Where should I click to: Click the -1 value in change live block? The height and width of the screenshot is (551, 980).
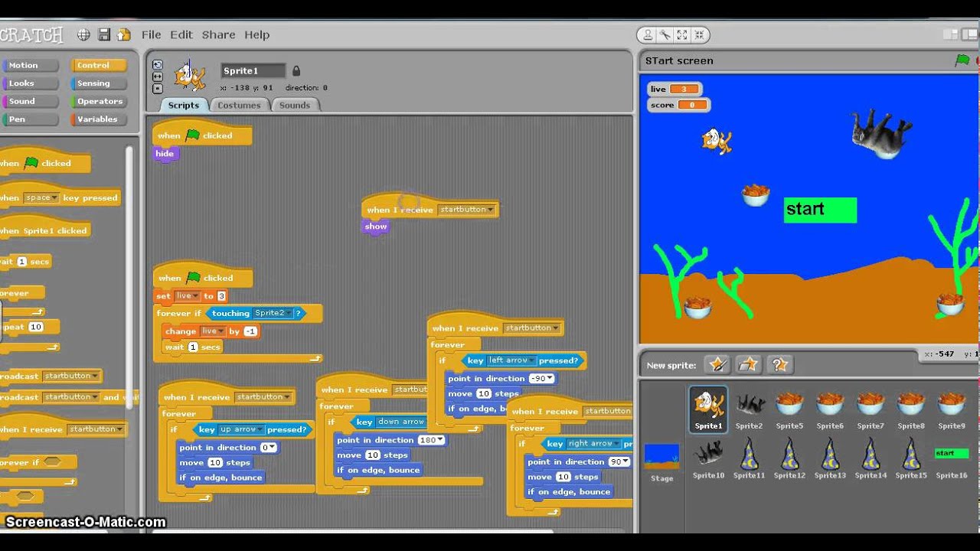(x=250, y=331)
